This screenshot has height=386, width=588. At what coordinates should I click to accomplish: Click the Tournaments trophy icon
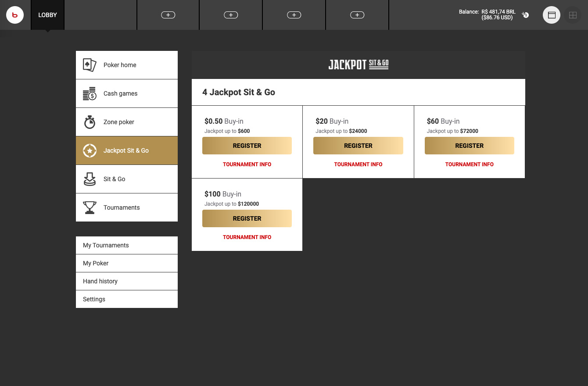90,207
